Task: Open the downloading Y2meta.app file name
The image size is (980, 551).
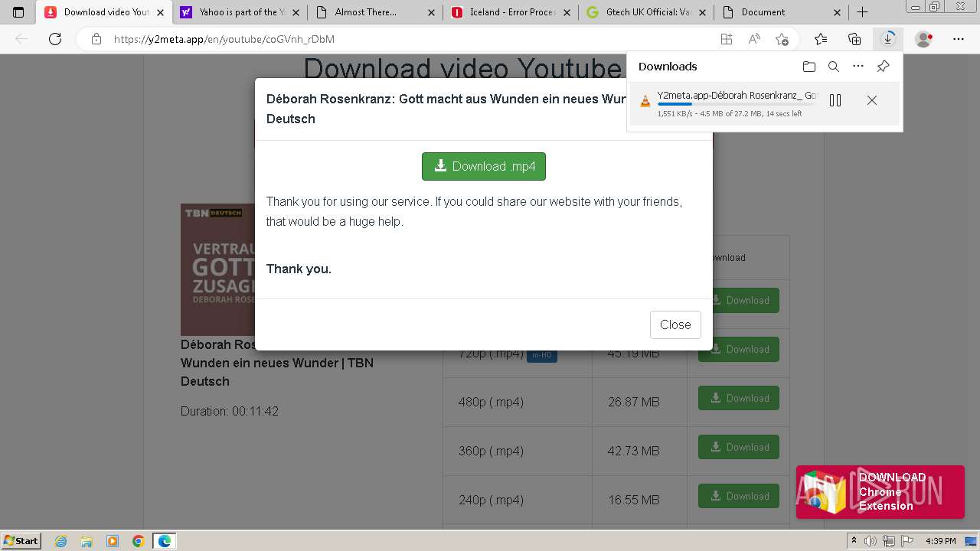Action: tap(737, 96)
